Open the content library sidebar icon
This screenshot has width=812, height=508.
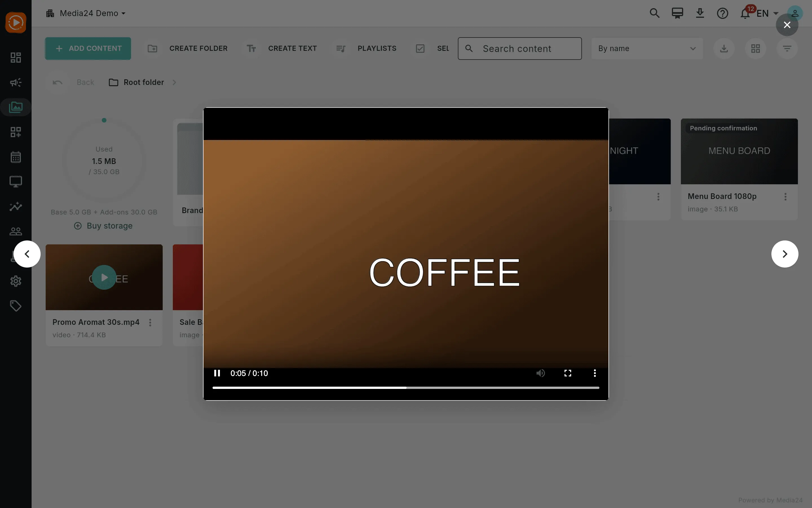tap(16, 107)
